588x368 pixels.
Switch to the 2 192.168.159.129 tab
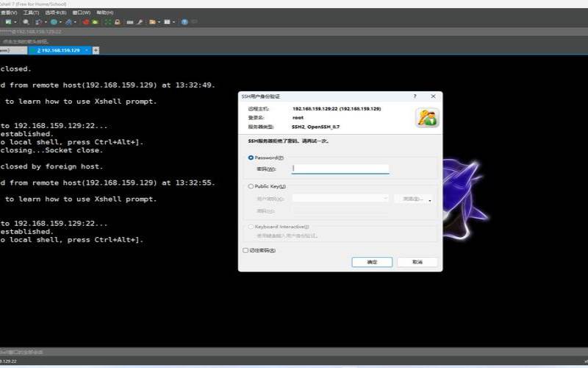click(x=59, y=50)
